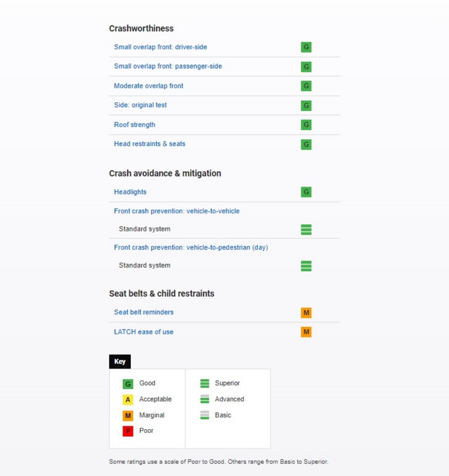View Seat belt reminders details
This screenshot has height=476, width=449.
click(x=144, y=312)
